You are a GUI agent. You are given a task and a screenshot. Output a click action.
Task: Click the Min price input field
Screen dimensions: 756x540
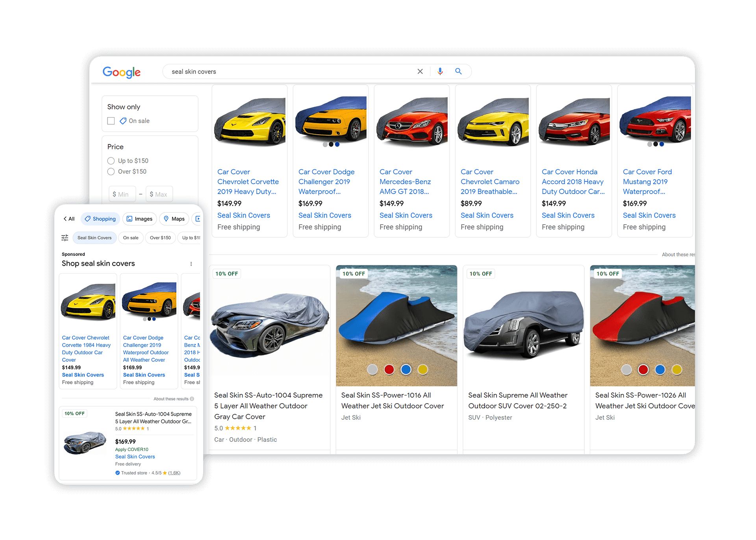pos(122,194)
